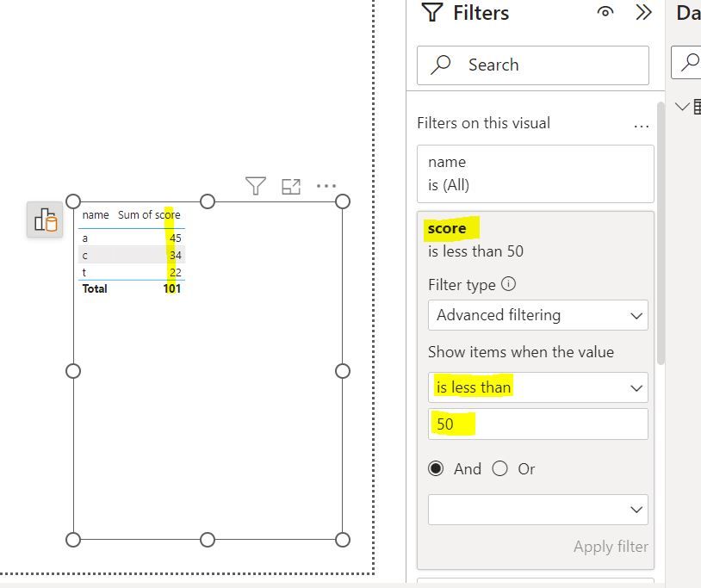This screenshot has width=701, height=588.
Task: Toggle the Filters pane visibility eye icon
Action: (x=605, y=12)
